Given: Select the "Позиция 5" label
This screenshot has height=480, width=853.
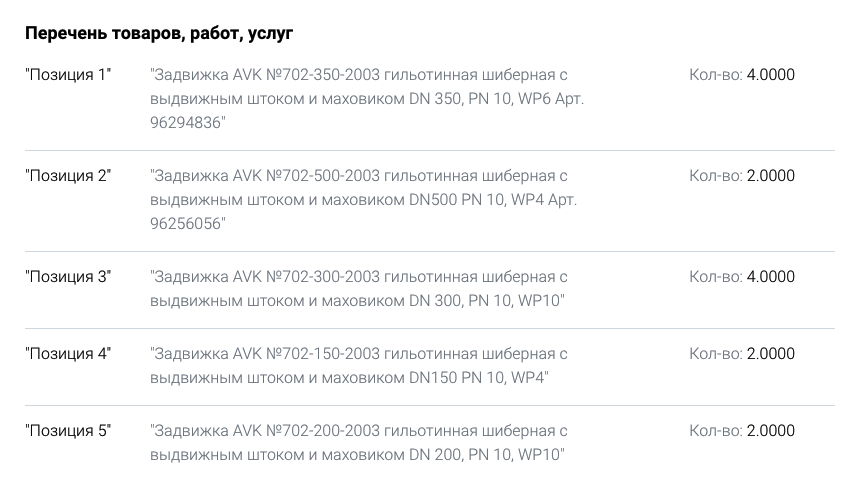Looking at the screenshot, I should tap(68, 430).
